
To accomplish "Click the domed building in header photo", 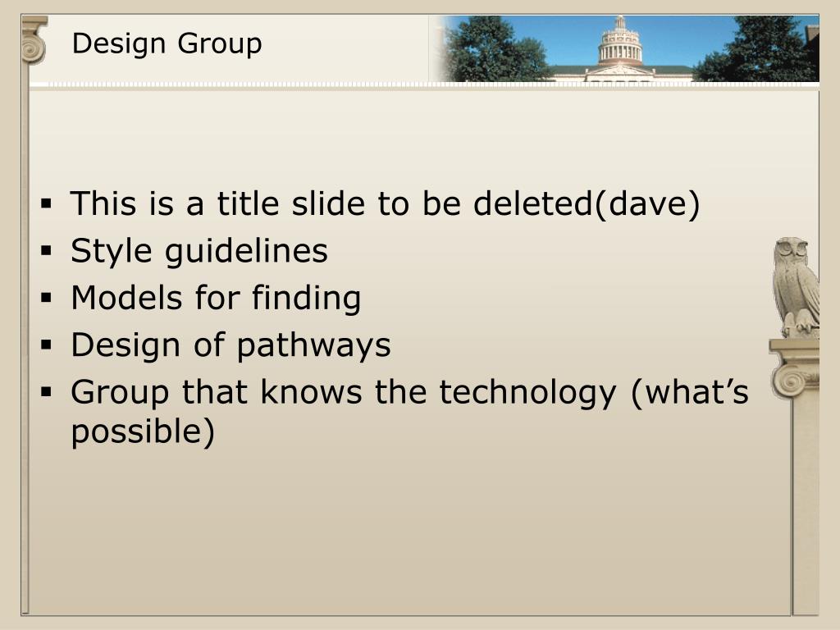I will click(619, 52).
